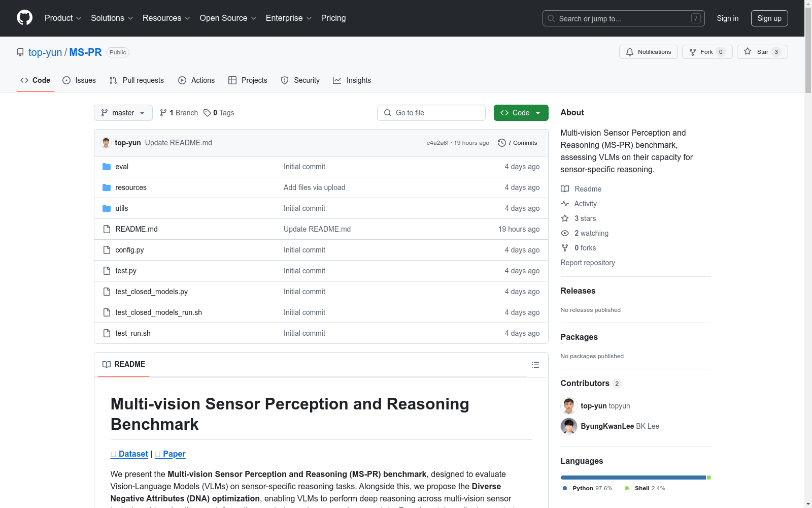Expand the master branch dropdown

(x=123, y=113)
